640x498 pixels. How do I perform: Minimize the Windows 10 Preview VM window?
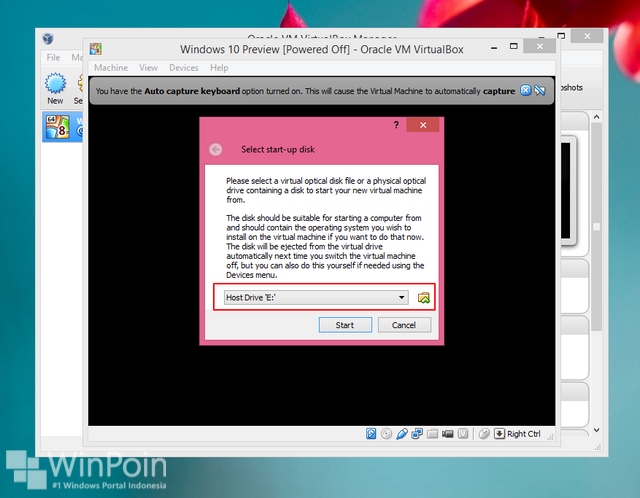click(x=494, y=47)
